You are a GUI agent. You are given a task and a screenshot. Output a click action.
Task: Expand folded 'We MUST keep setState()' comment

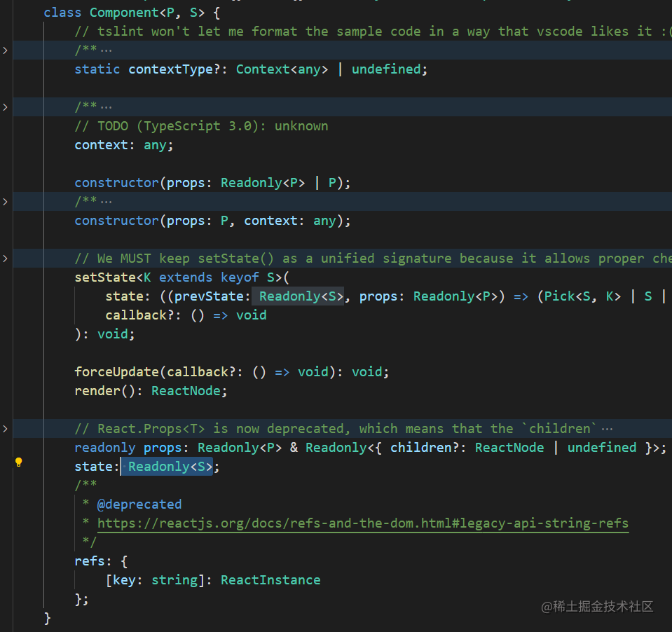click(x=5, y=259)
